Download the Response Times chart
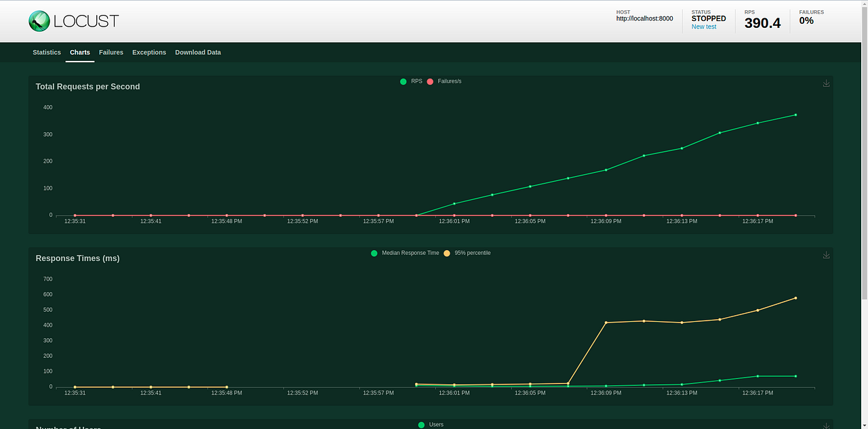Viewport: 868px width, 429px height. [826, 255]
